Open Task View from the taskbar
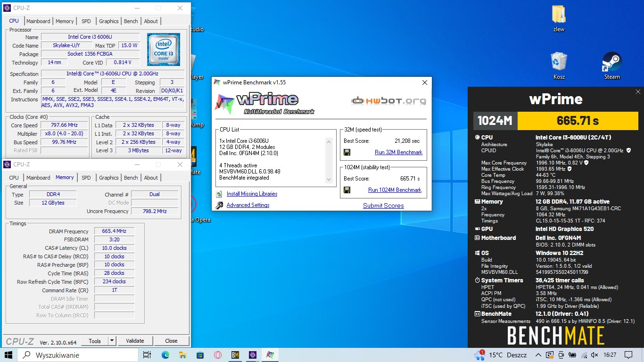The width and height of the screenshot is (644, 362). tap(147, 355)
